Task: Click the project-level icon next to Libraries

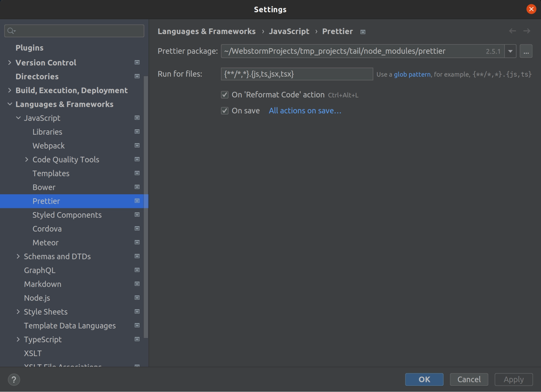Action: pos(137,131)
